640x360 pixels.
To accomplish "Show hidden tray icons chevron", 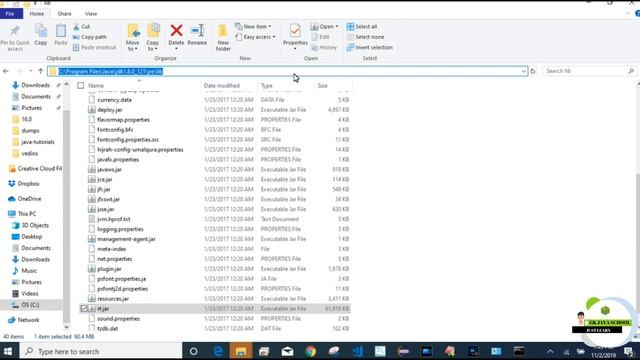I will click(550, 351).
